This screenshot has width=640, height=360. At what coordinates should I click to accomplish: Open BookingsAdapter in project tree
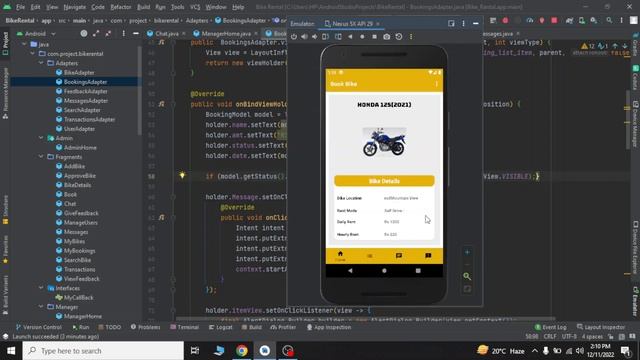(x=85, y=82)
